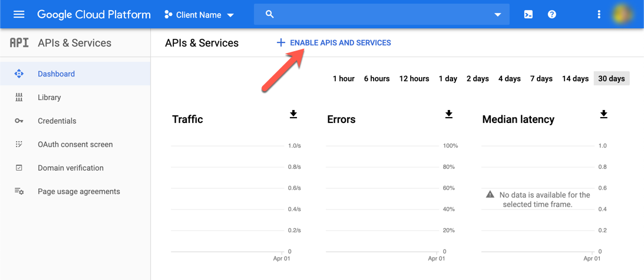Image resolution: width=644 pixels, height=280 pixels.
Task: Click the APIs & Services page title
Action: click(x=202, y=42)
